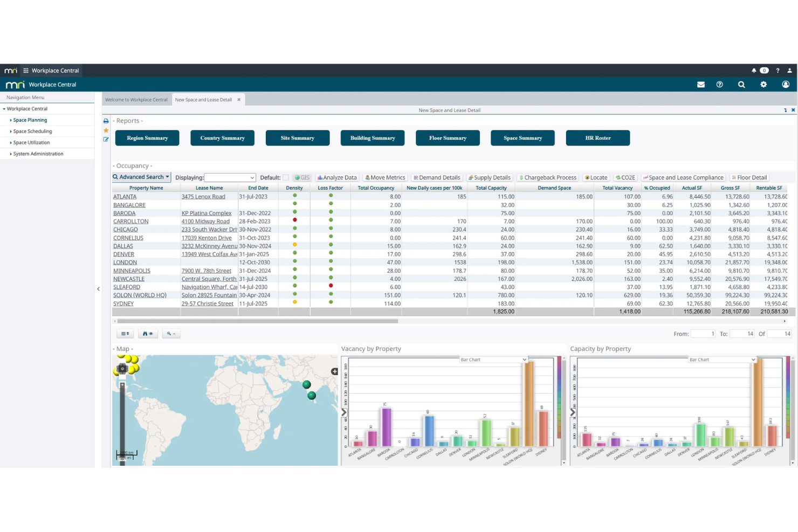
Task: Open the mail envelope icon
Action: [701, 85]
